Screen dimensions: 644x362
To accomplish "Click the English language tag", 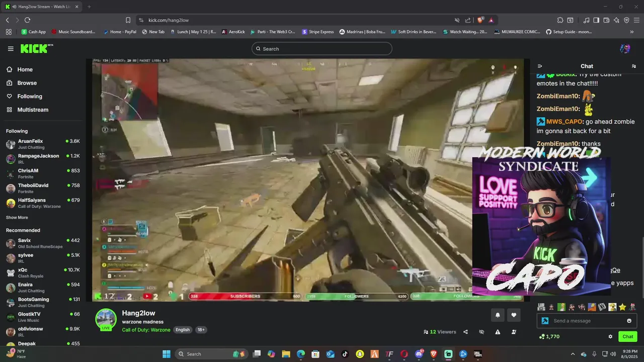I will pyautogui.click(x=183, y=330).
